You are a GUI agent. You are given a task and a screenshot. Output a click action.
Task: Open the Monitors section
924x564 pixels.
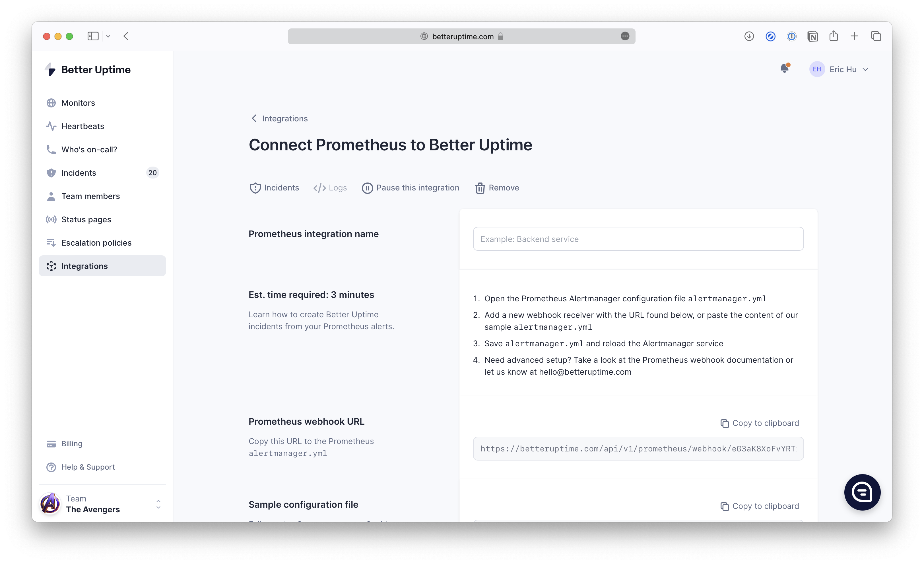(78, 103)
